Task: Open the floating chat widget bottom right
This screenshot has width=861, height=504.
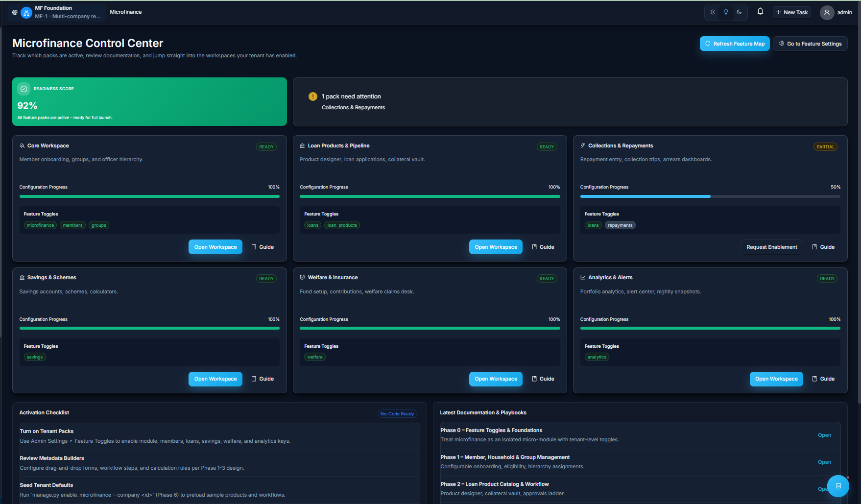Action: coord(838,486)
